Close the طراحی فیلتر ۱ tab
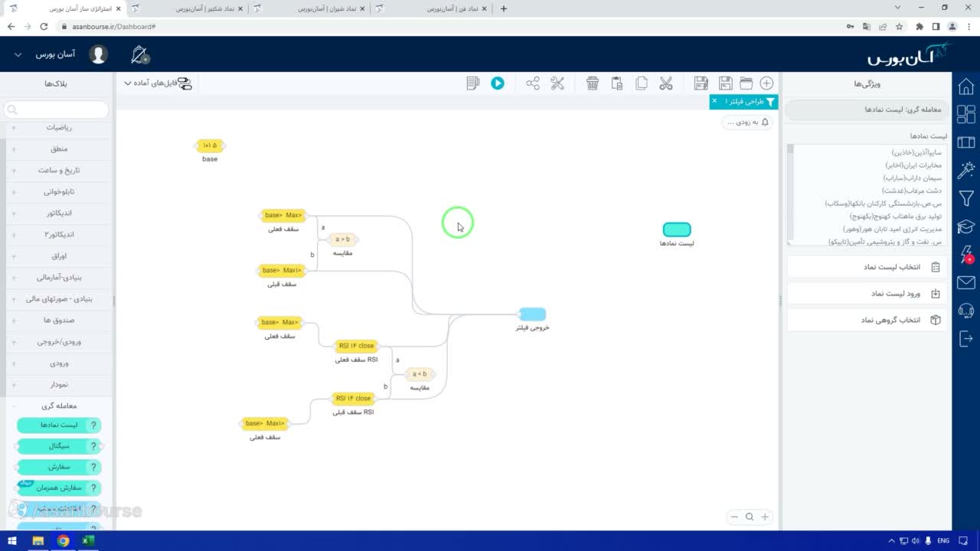This screenshot has width=980, height=551. click(714, 101)
